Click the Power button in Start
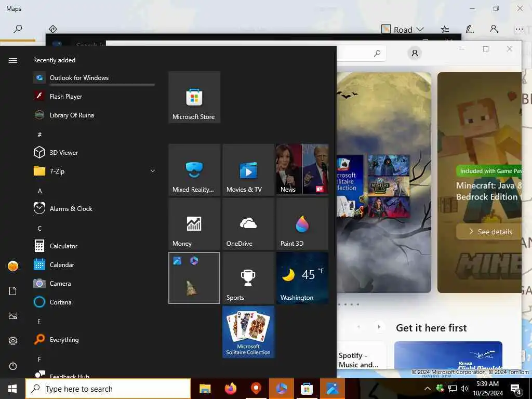The height and width of the screenshot is (399, 532). (x=13, y=366)
